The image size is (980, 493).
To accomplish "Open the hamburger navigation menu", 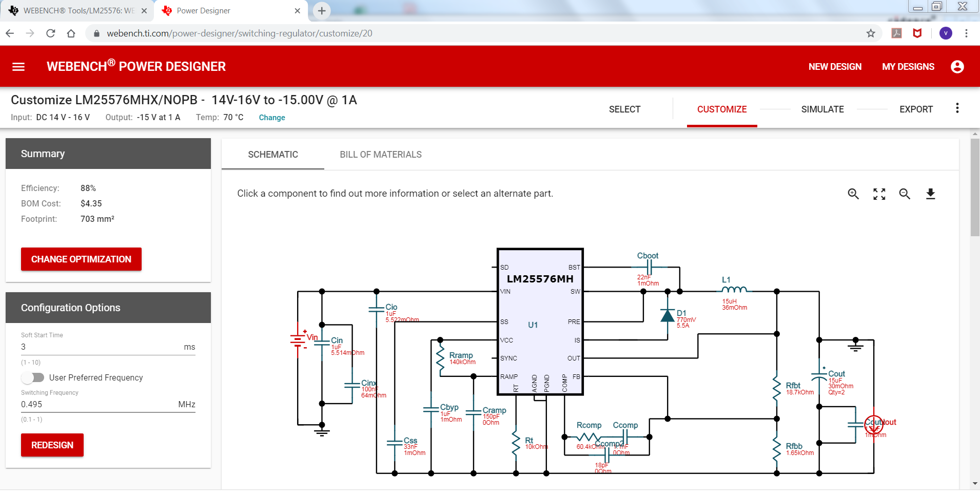I will (x=18, y=67).
